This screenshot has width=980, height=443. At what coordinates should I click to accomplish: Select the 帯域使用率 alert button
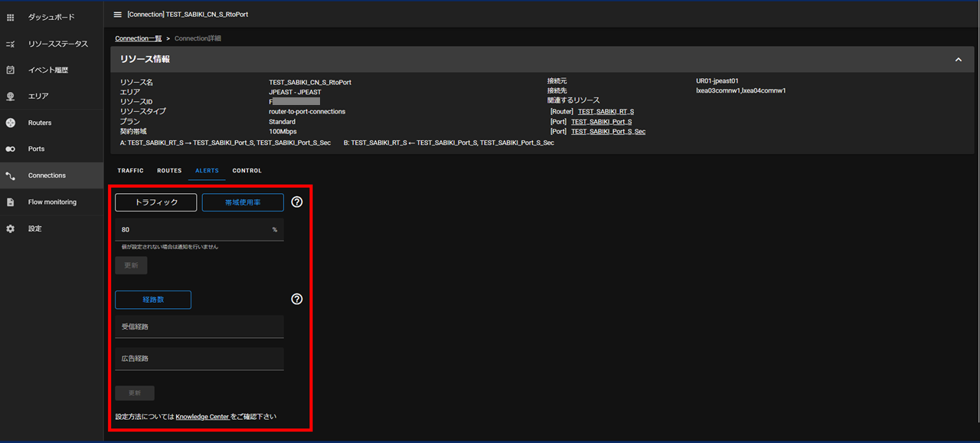pos(243,202)
